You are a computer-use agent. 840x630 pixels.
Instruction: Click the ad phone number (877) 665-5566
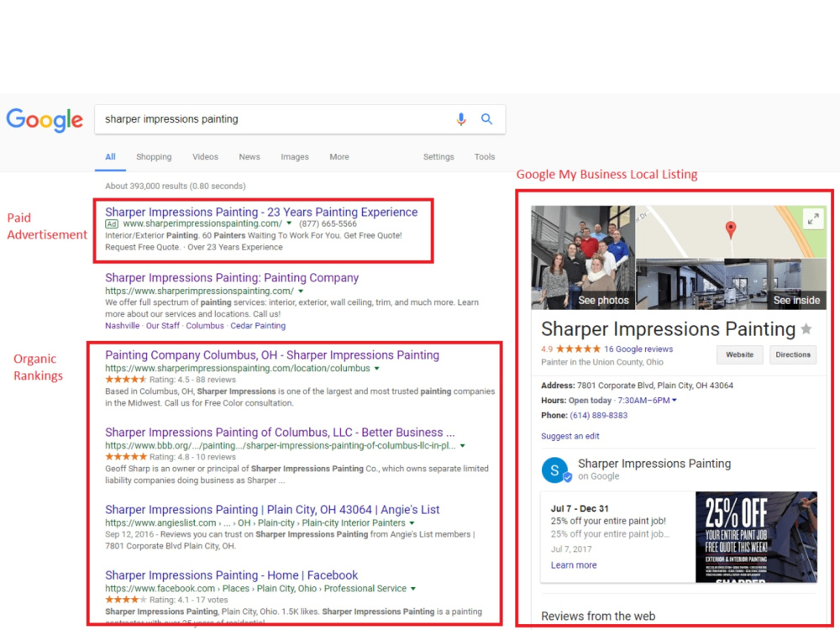point(328,224)
